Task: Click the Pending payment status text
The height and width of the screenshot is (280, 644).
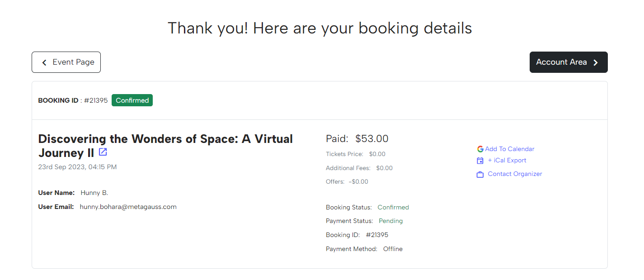Action: pyautogui.click(x=390, y=221)
